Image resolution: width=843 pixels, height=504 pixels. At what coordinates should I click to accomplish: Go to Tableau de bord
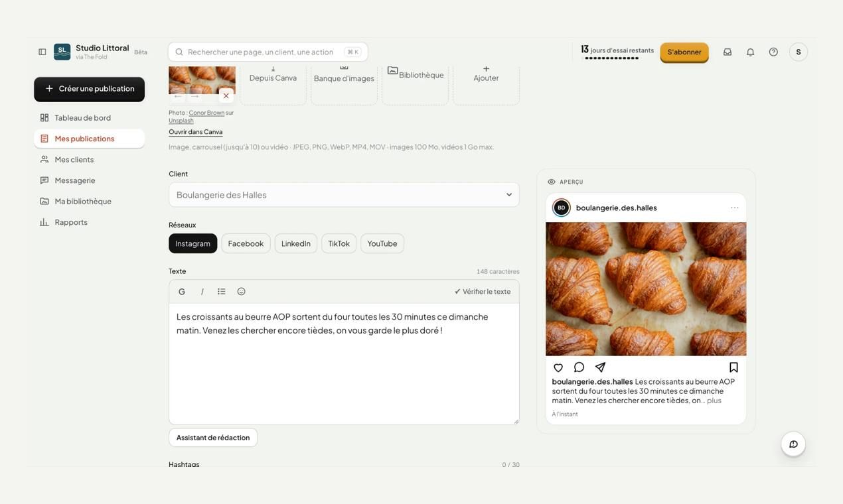[89, 117]
